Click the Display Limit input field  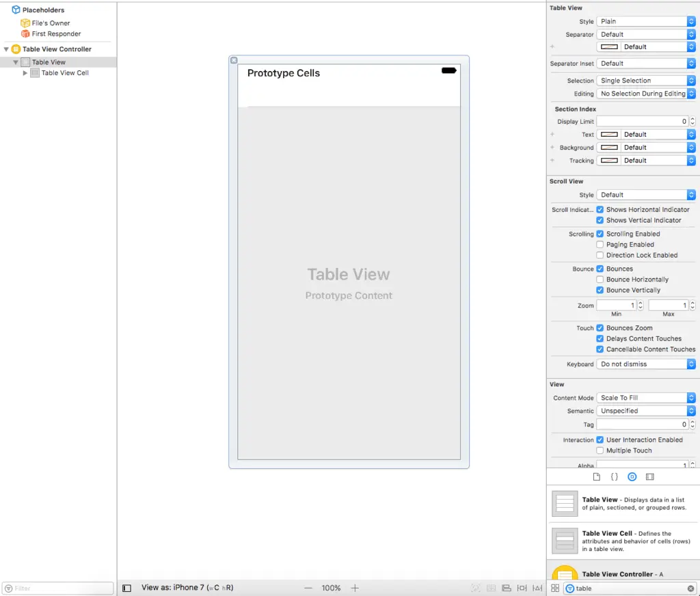click(x=642, y=122)
